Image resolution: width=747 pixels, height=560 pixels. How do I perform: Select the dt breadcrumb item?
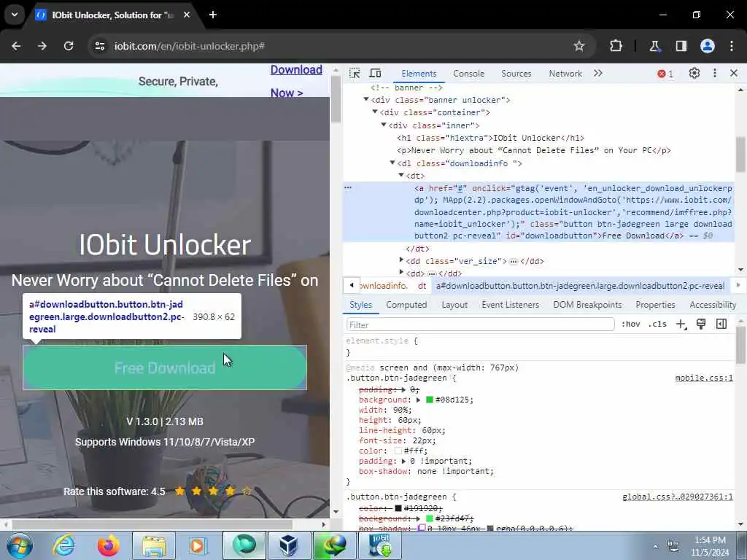tap(422, 286)
